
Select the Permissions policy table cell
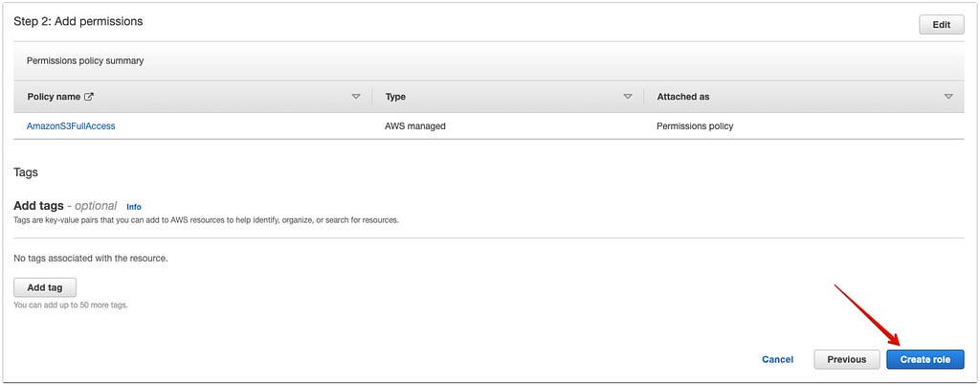pyautogui.click(x=695, y=125)
